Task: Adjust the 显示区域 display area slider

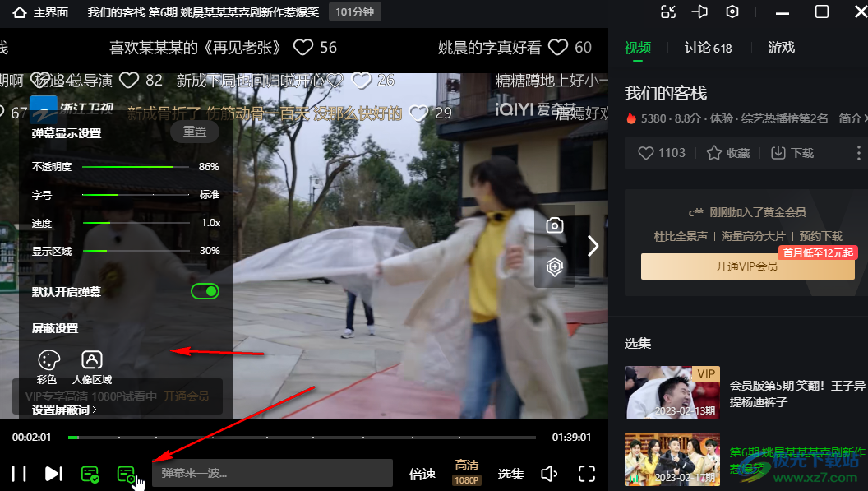Action: pyautogui.click(x=136, y=251)
